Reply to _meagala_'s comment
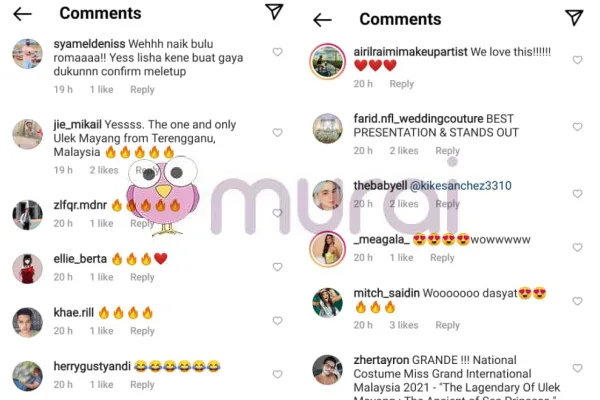 click(442, 258)
